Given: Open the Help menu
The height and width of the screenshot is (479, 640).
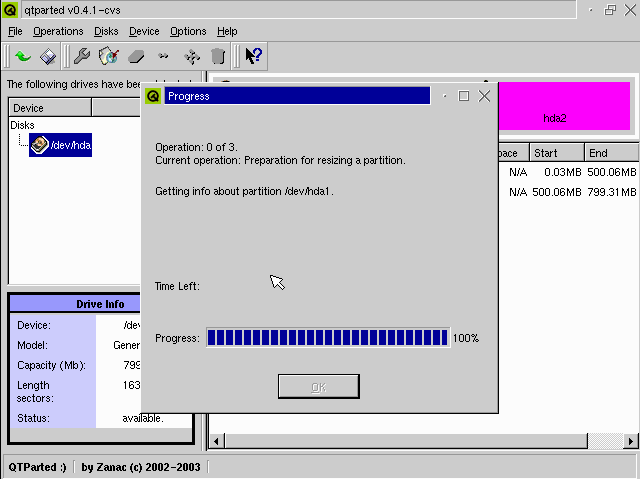Looking at the screenshot, I should click(x=227, y=31).
